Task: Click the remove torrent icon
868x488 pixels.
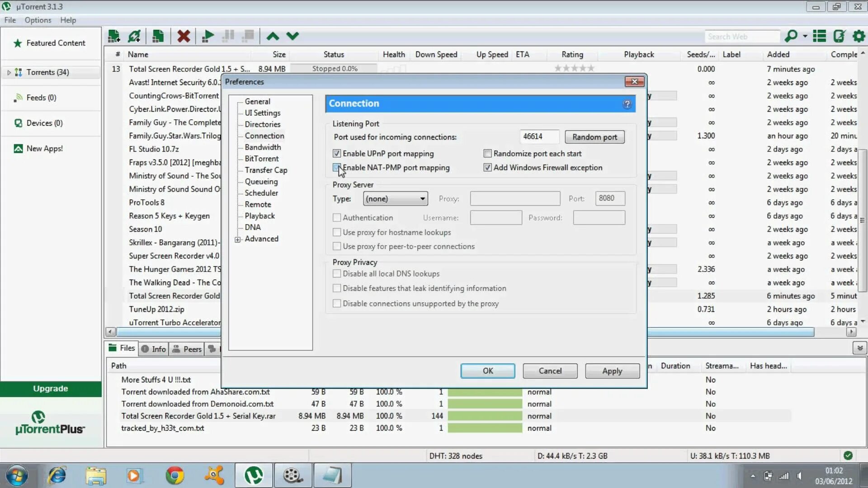Action: [184, 36]
